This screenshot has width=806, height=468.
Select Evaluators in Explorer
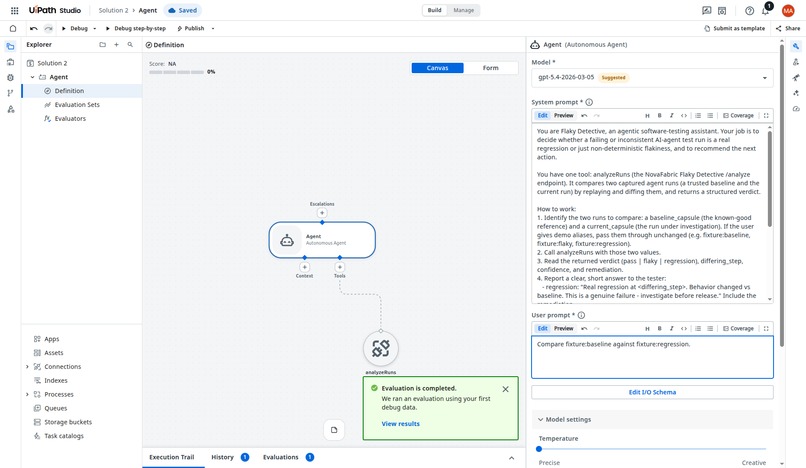(70, 119)
